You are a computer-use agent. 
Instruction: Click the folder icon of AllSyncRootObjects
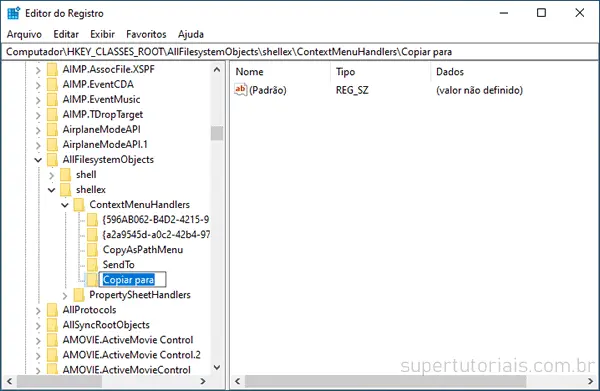tap(52, 325)
